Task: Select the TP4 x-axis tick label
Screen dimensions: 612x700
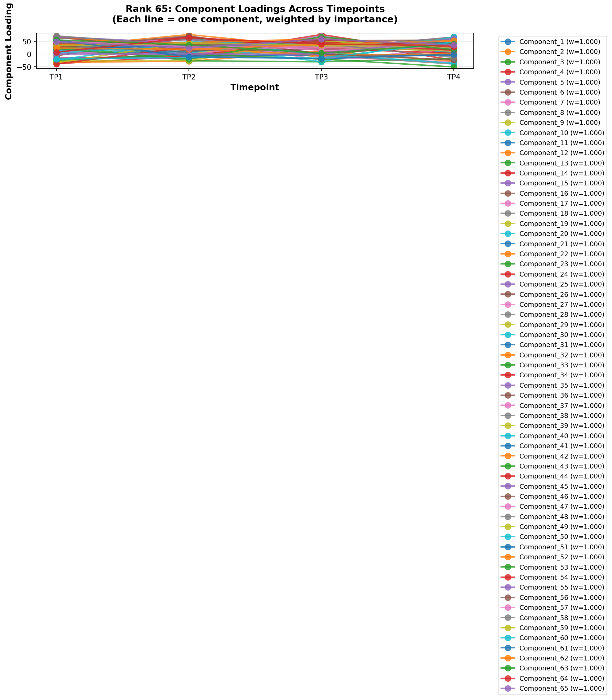Action: [x=454, y=77]
